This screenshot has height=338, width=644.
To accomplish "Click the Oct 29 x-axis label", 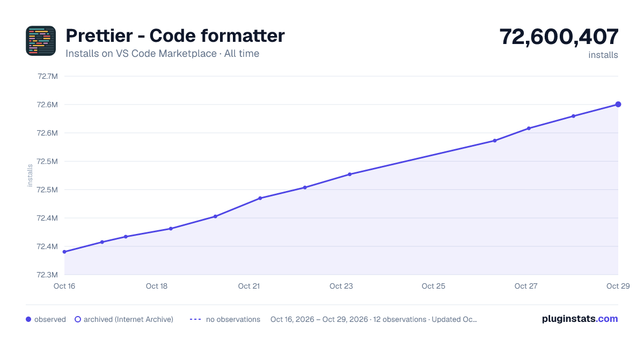I will point(617,286).
